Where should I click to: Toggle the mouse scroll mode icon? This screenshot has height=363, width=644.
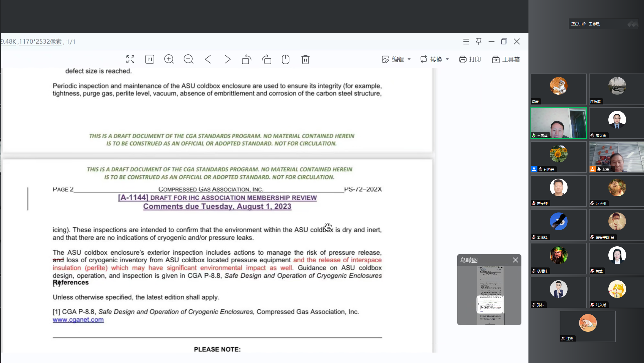click(x=286, y=59)
